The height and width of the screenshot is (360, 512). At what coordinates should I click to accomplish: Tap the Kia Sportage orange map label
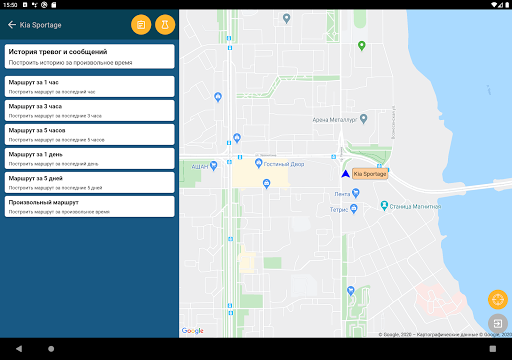(370, 174)
